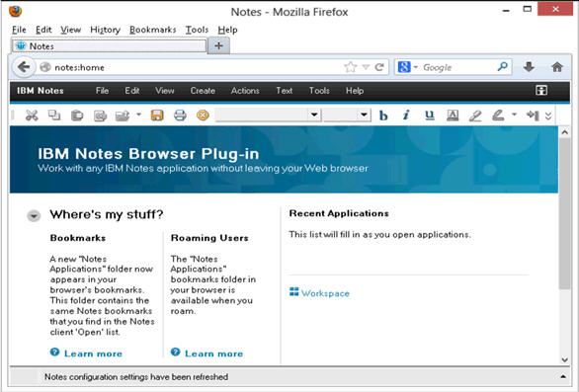Click the search magnifier icon
Image resolution: width=579 pixels, height=392 pixels.
[x=503, y=67]
